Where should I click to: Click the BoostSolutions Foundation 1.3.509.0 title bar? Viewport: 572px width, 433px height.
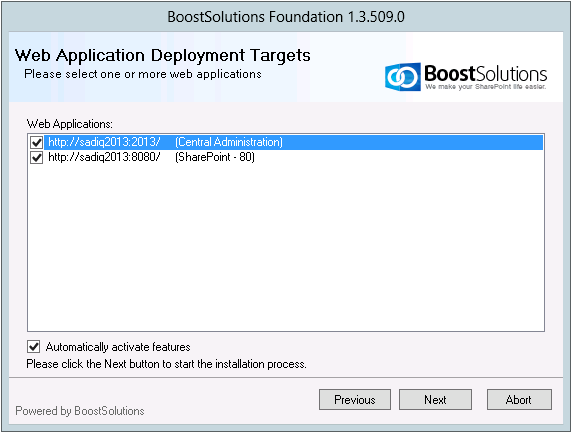[286, 17]
